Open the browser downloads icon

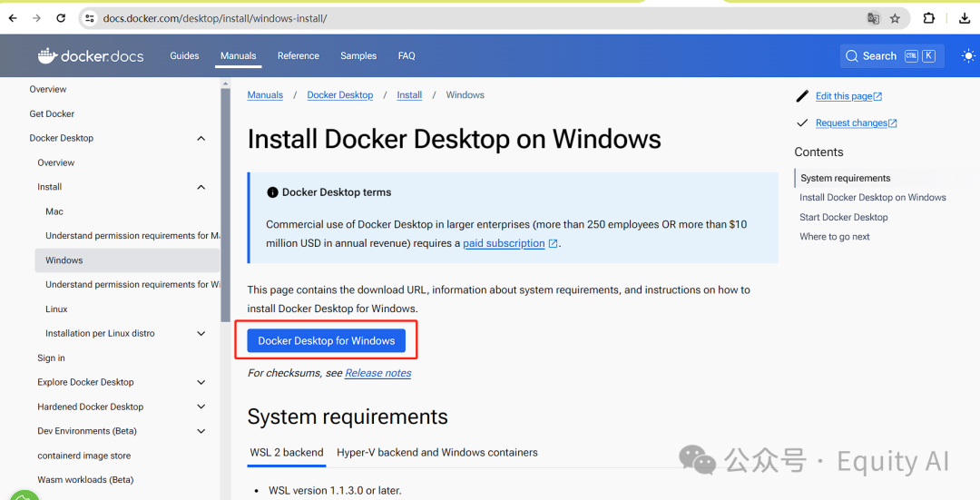coord(965,18)
